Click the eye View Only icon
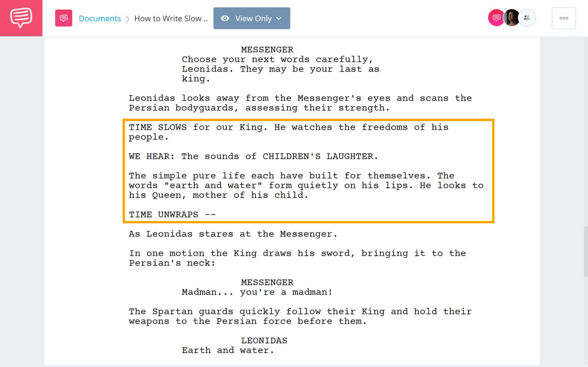 point(226,18)
